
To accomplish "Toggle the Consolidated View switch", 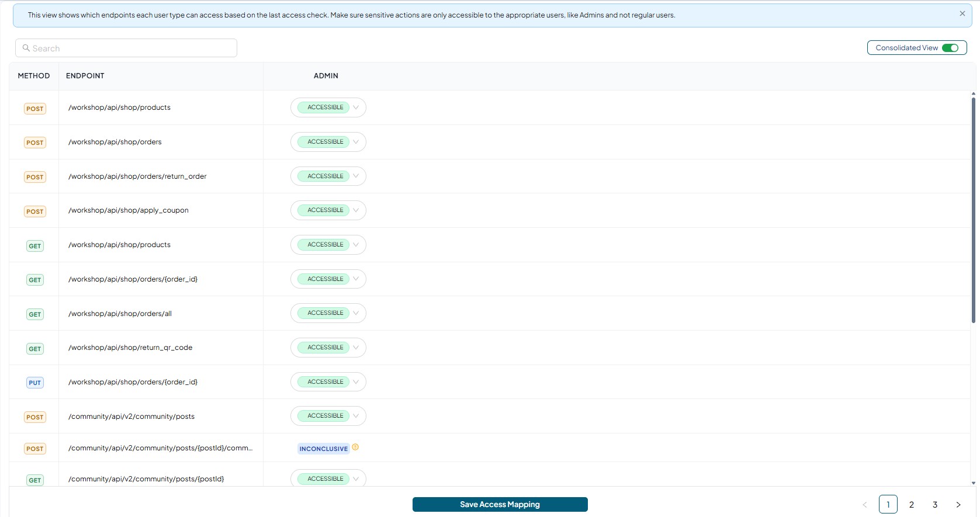I will 950,48.
